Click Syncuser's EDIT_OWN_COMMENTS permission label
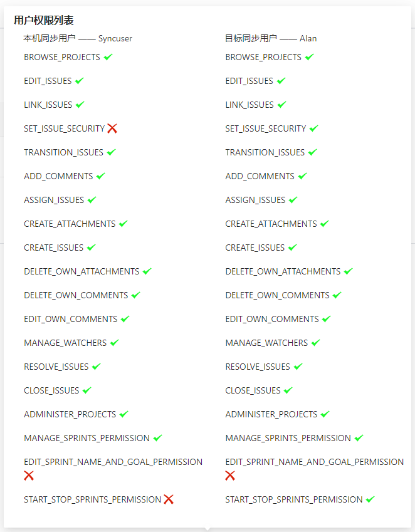The width and height of the screenshot is (415, 532). coord(70,319)
